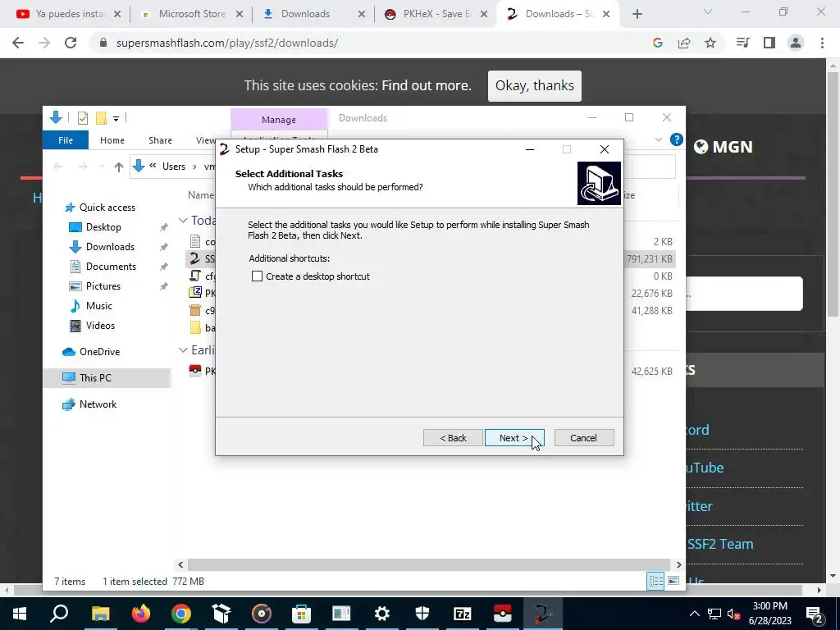Select Desktop in the navigation pane
The width and height of the screenshot is (840, 630).
(x=103, y=227)
